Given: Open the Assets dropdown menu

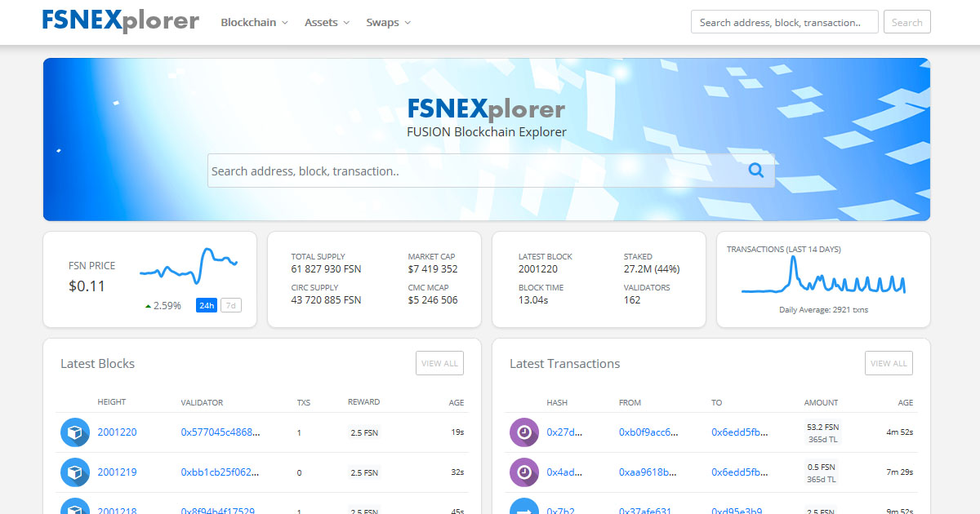Looking at the screenshot, I should (x=327, y=23).
